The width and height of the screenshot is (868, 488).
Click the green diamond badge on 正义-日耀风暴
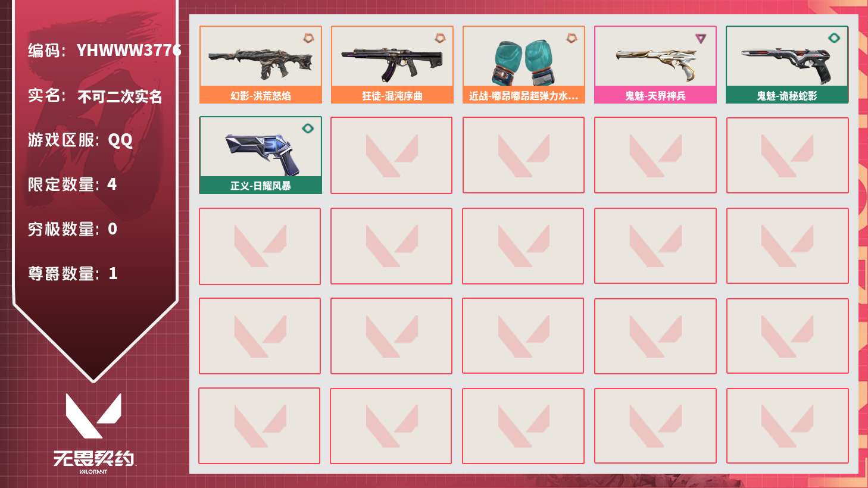click(308, 129)
